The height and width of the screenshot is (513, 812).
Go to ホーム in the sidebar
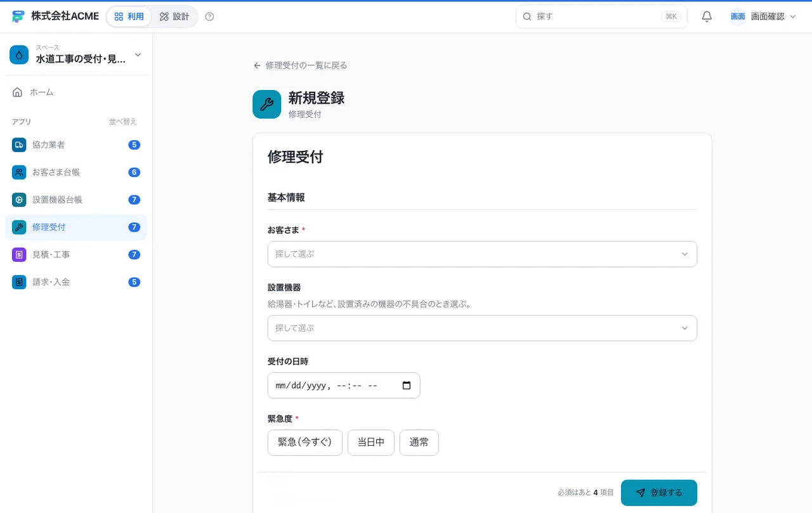pos(76,92)
